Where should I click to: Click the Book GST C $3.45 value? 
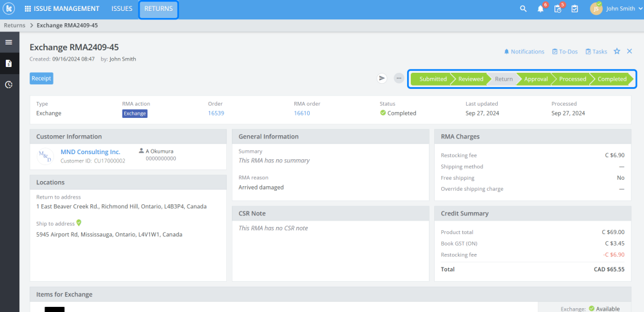[x=615, y=244]
